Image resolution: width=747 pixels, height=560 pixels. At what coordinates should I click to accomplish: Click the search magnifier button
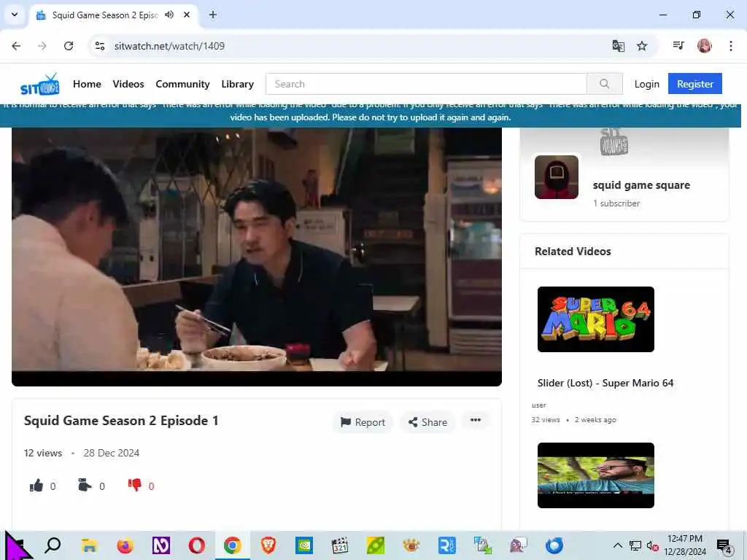click(x=605, y=84)
